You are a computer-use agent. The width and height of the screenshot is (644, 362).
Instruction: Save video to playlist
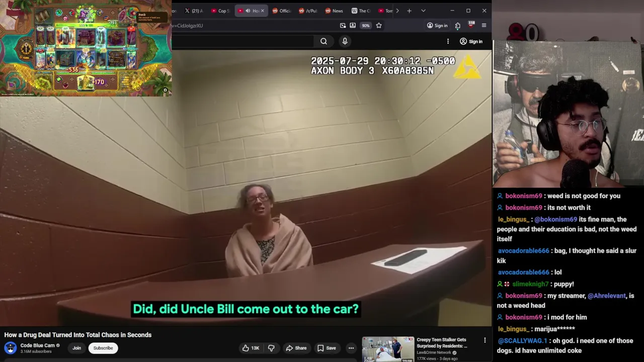(x=327, y=348)
